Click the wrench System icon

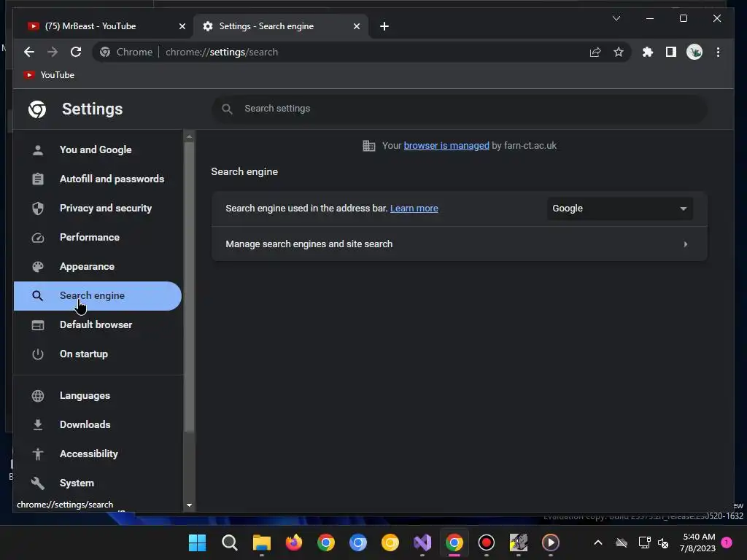tap(38, 483)
